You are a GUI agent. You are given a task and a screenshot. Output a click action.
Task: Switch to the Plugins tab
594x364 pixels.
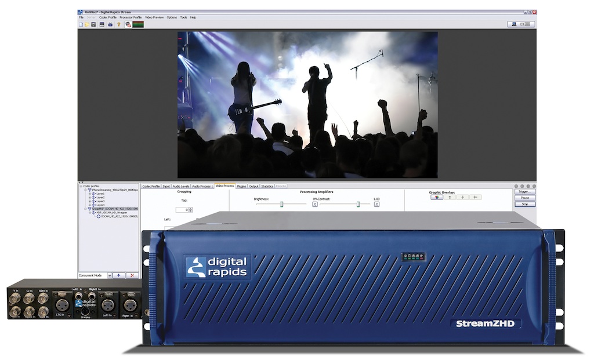point(241,186)
